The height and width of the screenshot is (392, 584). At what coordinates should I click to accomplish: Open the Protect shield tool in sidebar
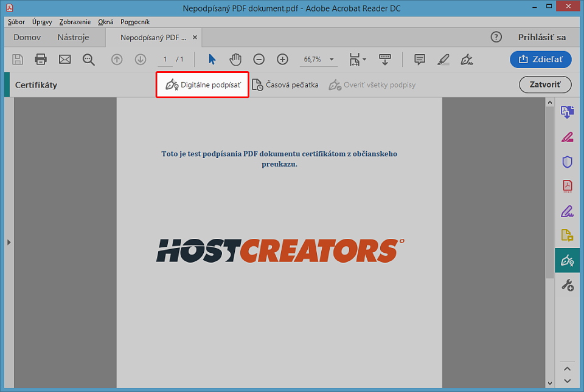click(x=567, y=162)
